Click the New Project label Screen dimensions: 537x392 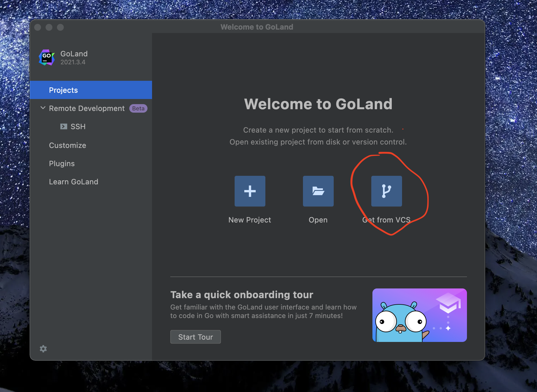click(250, 220)
